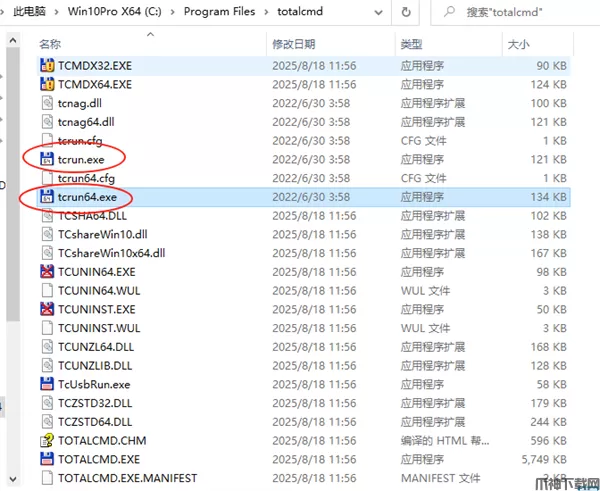Select the file name TOTALCMD.EXE.MANIFEST
The height and width of the screenshot is (491, 600).
[127, 478]
